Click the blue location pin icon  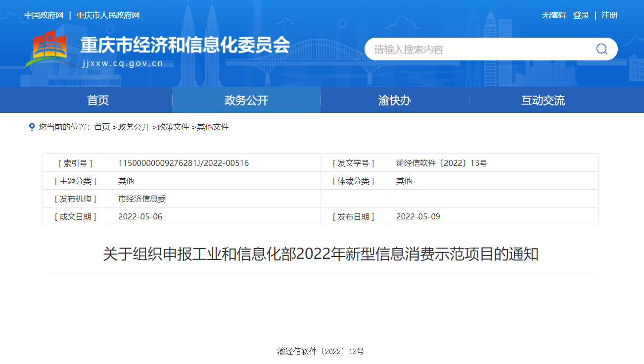(32, 127)
